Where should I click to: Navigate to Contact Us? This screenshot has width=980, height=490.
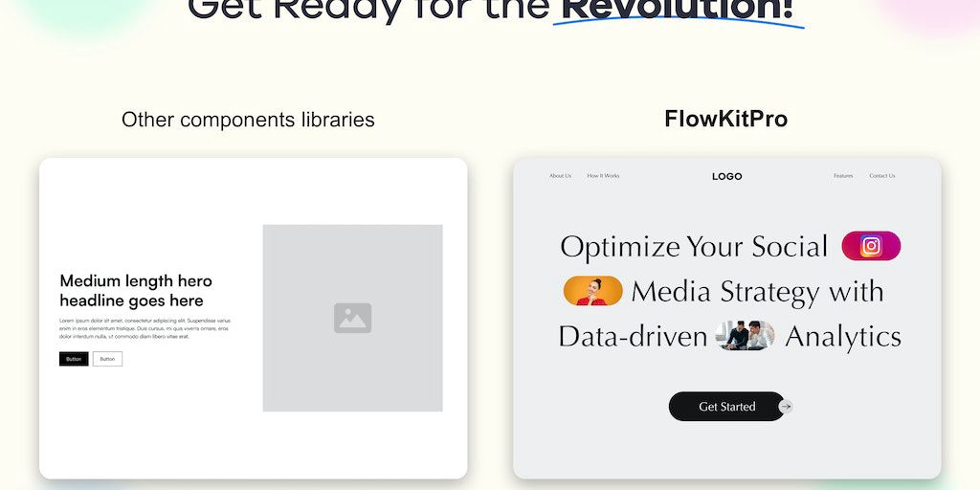click(882, 176)
